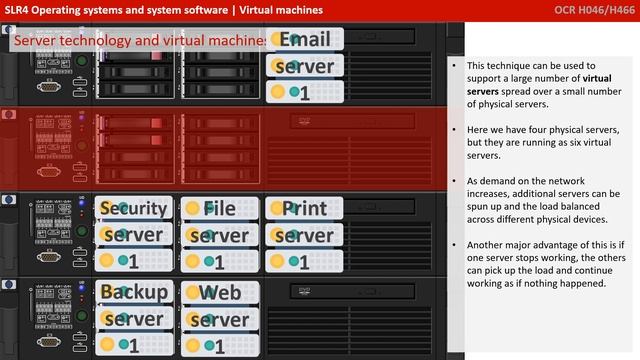Click the "1" tile of the Web server
640x360 pixels.
[220, 346]
